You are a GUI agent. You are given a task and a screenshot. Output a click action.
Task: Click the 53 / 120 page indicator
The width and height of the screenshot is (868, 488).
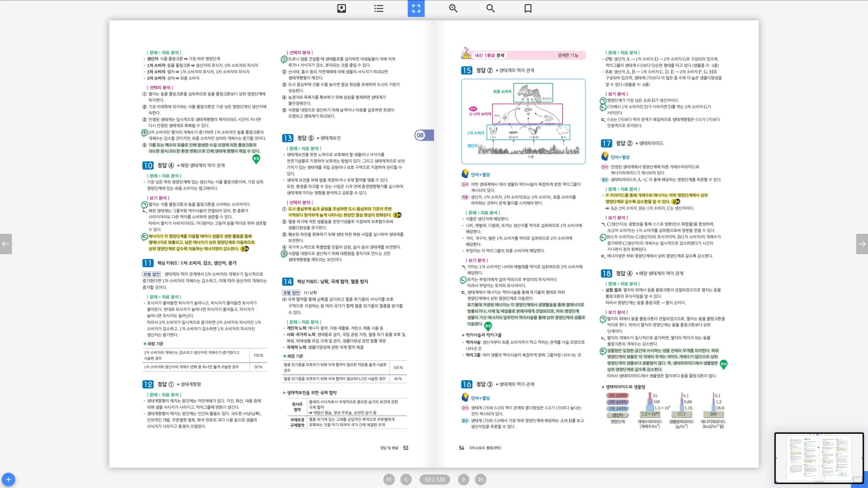(x=434, y=479)
